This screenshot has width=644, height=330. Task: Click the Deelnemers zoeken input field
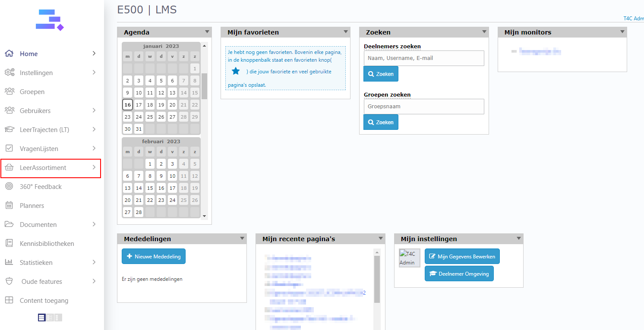point(423,58)
